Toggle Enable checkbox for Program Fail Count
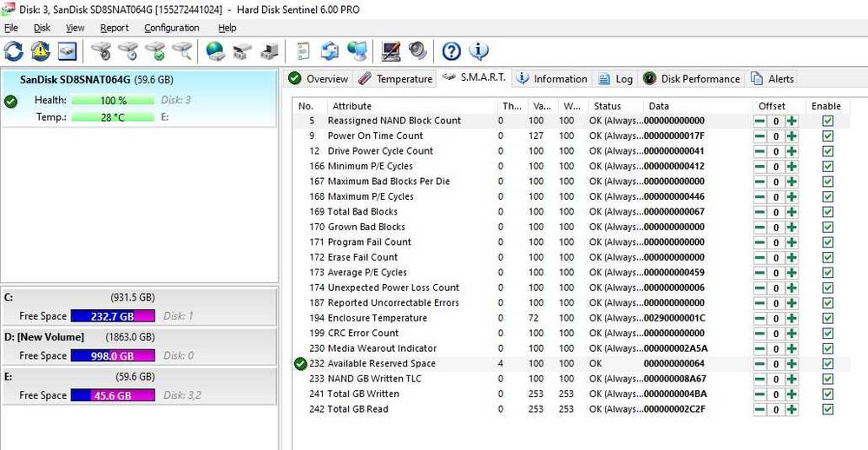The image size is (868, 450). [827, 242]
